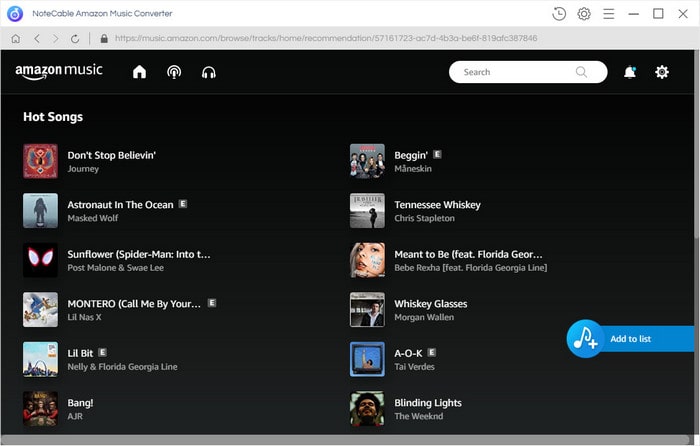Click the URL address bar

[326, 38]
